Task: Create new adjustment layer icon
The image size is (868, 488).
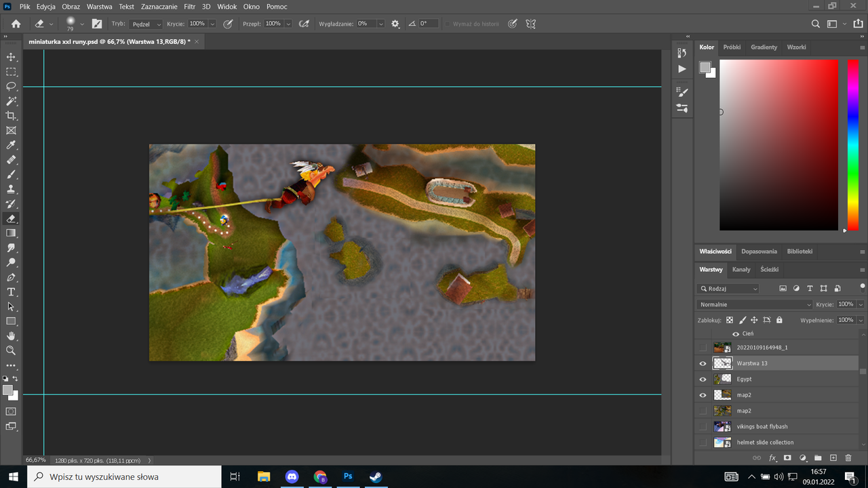Action: pos(803,458)
